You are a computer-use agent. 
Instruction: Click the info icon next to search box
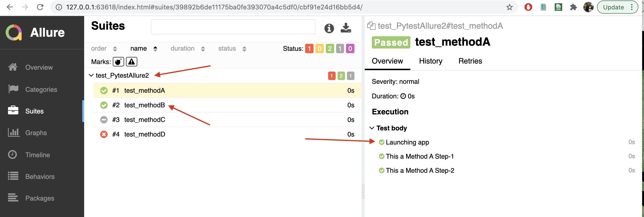click(x=329, y=28)
